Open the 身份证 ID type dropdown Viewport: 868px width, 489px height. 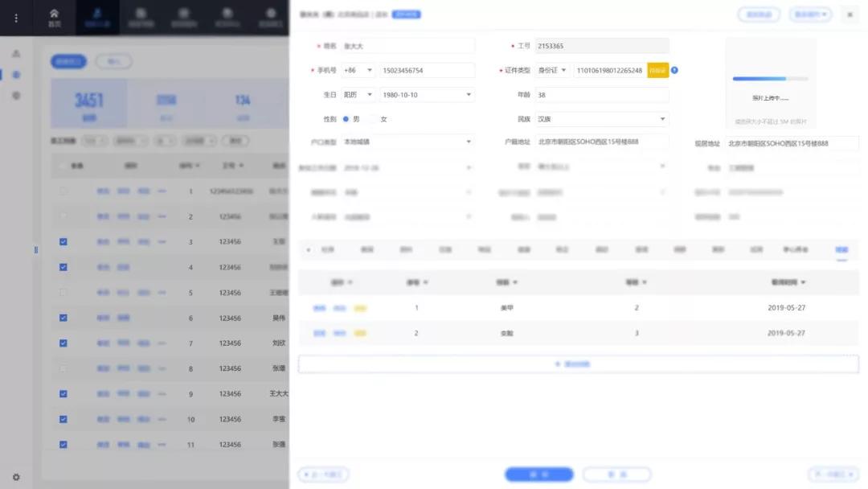(x=552, y=70)
